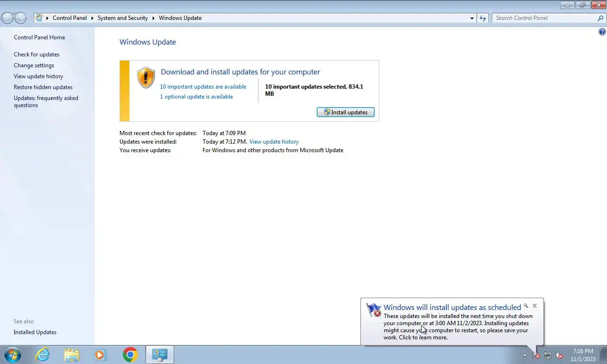Click the network tray icon
Screen dimensions: 607x364
[548, 355]
